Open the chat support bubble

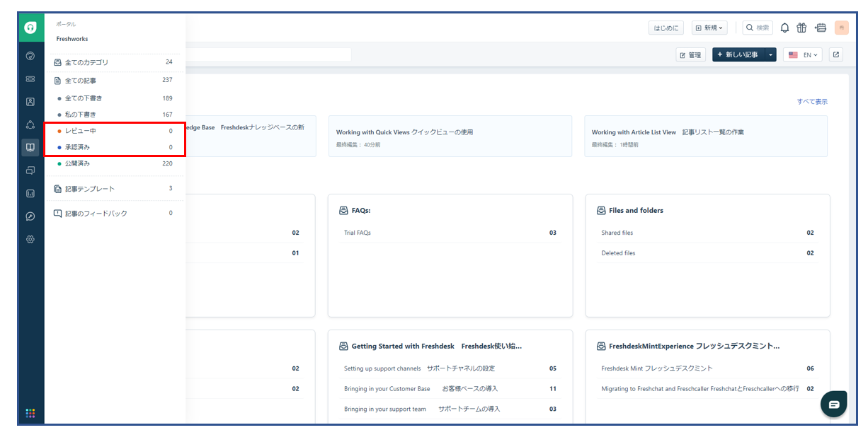point(834,404)
